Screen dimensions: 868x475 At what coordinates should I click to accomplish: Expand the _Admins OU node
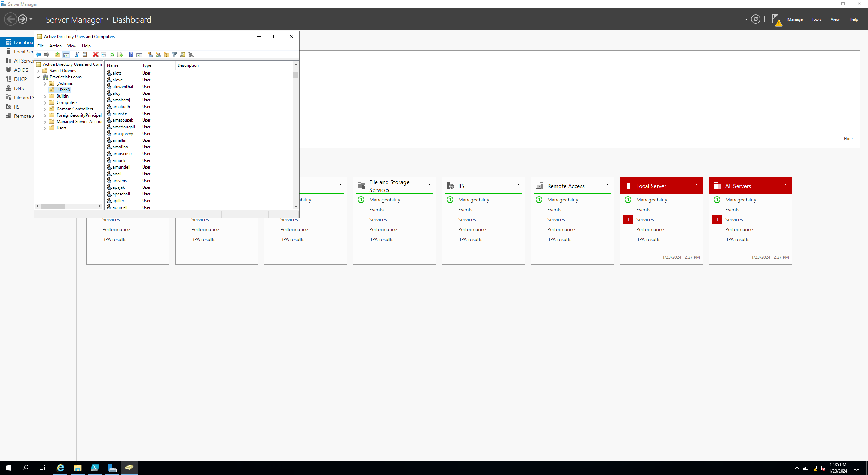pyautogui.click(x=45, y=83)
